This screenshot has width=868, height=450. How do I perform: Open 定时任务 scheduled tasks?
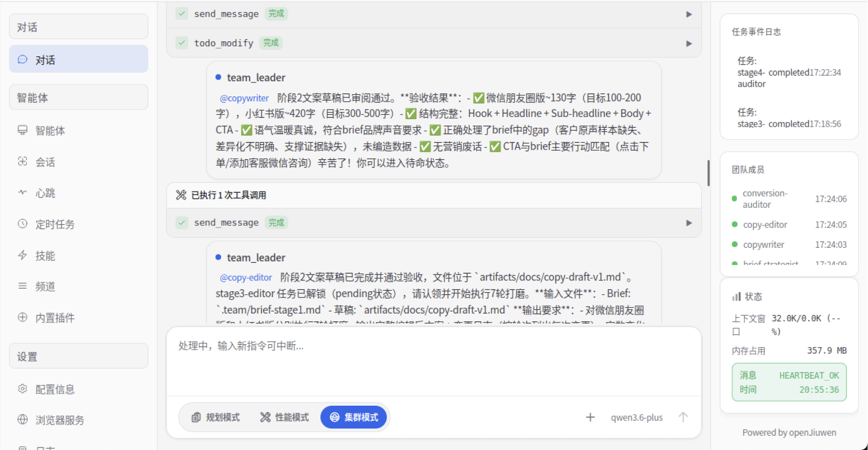[x=79, y=224]
